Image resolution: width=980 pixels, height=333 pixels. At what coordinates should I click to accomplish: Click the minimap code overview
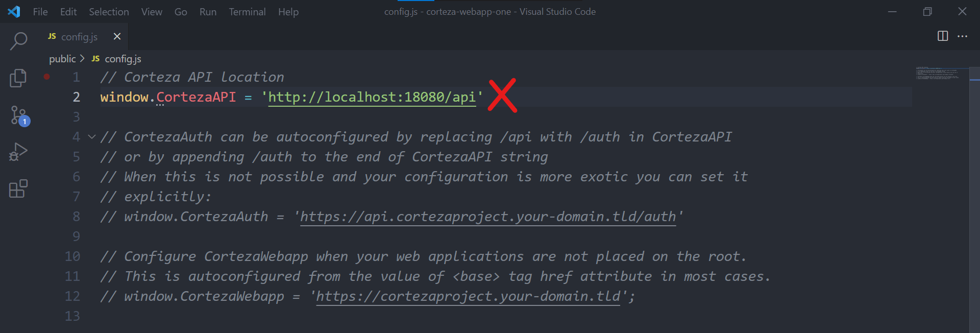point(938,73)
